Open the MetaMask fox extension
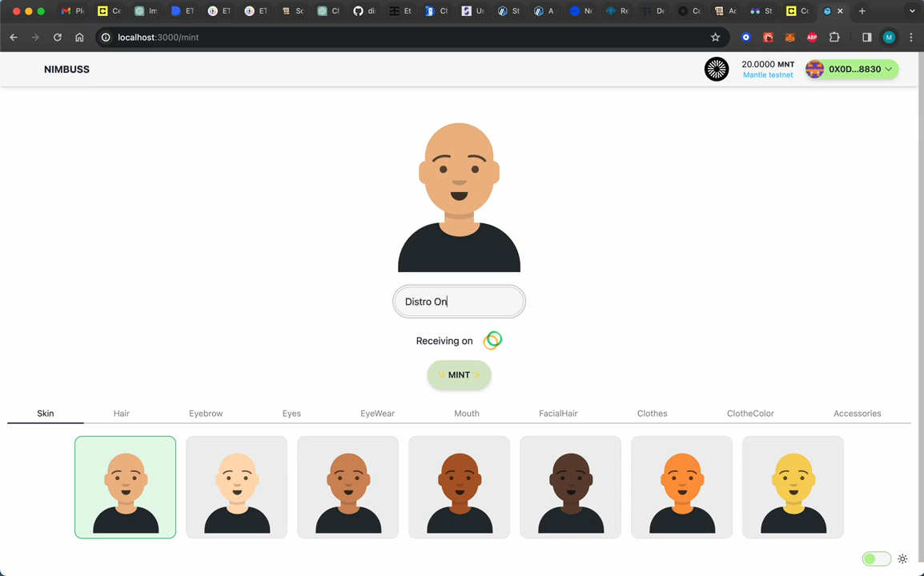 pos(789,37)
